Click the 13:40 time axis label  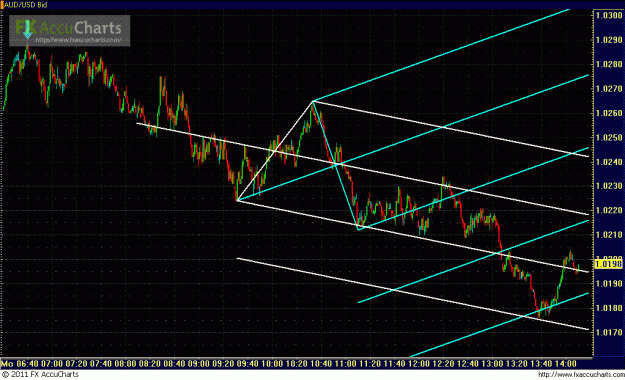point(540,364)
